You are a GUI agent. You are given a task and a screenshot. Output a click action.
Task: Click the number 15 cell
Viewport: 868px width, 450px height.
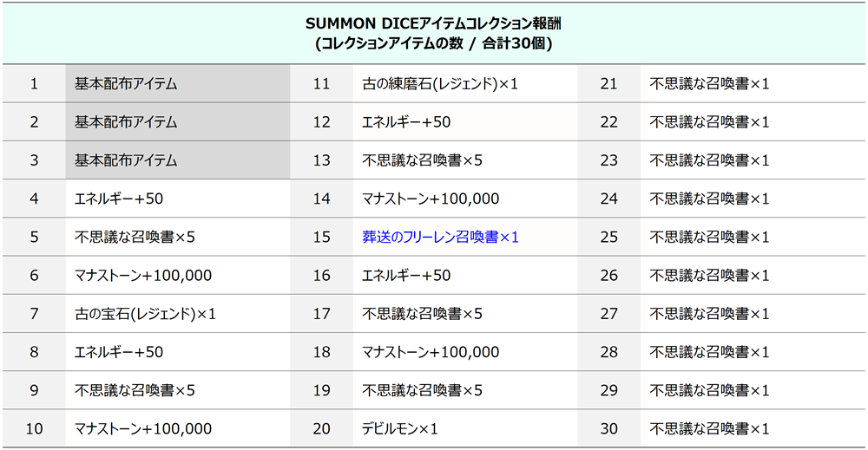[x=322, y=238]
